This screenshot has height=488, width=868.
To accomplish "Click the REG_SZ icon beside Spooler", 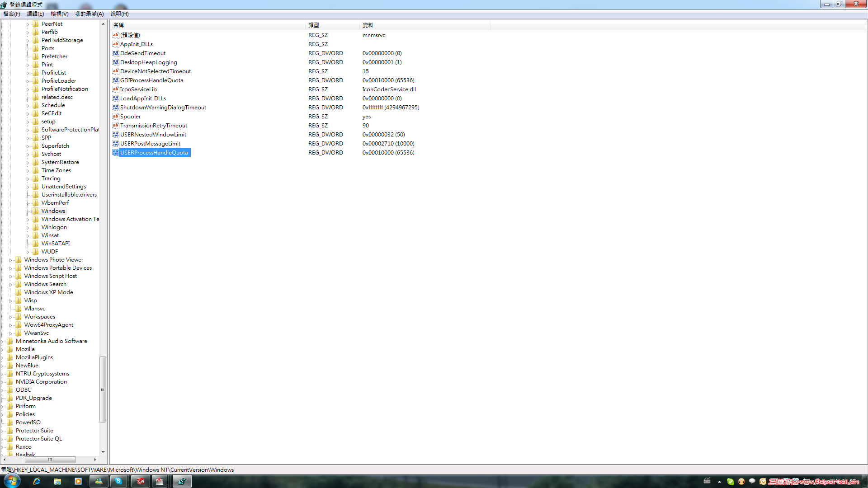I will coord(116,116).
